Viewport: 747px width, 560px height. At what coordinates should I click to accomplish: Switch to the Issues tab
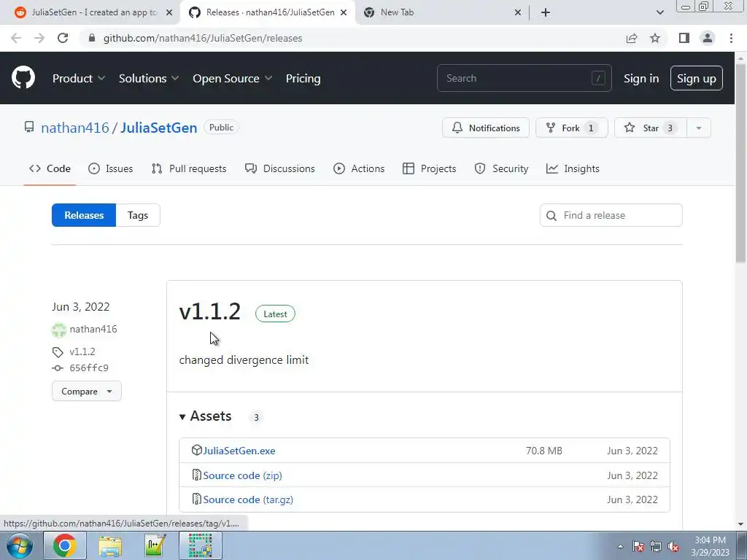[x=111, y=168]
